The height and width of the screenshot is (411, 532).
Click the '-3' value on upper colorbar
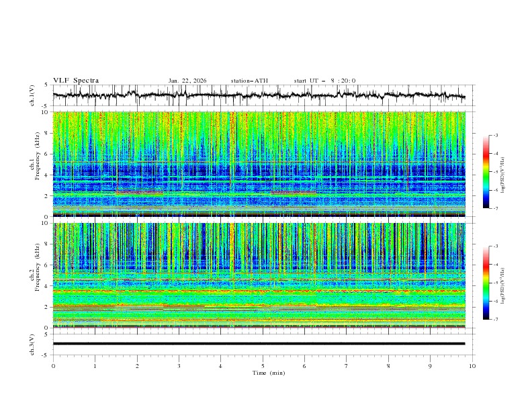tap(495, 135)
